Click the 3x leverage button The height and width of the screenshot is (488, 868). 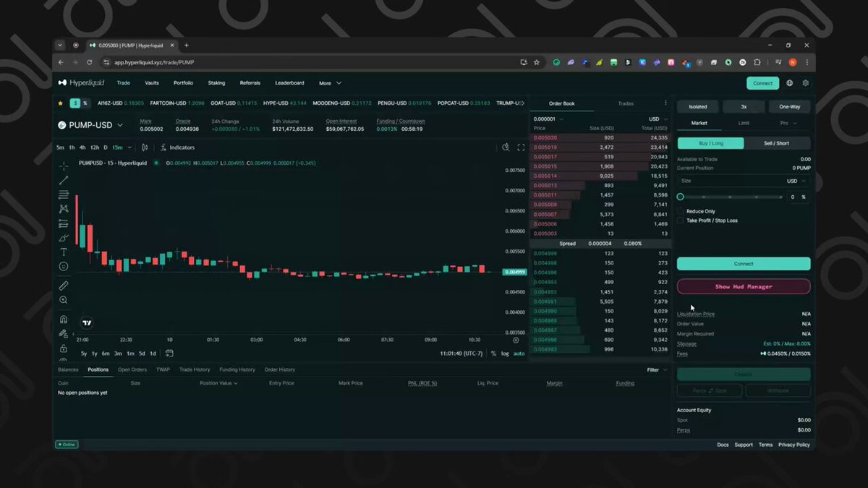pyautogui.click(x=744, y=106)
